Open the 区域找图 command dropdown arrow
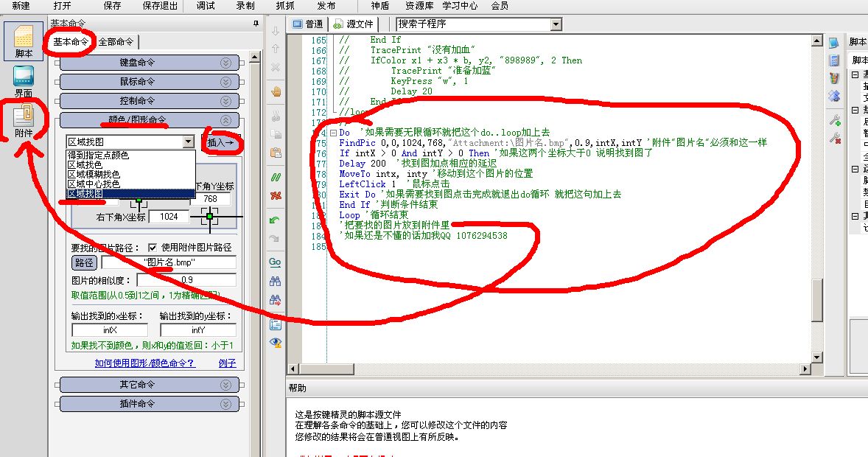Screen dimensions: 868x457 pos(188,142)
